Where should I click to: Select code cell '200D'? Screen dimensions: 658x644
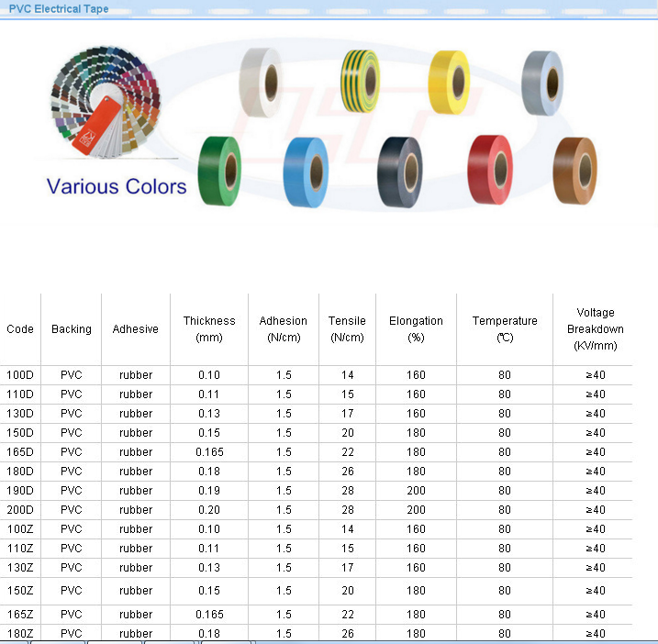(x=20, y=510)
